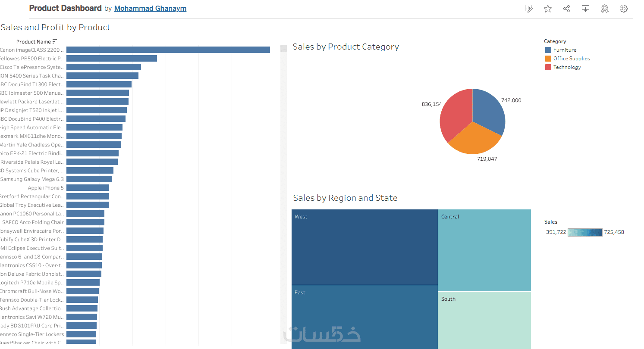Open settings with the gear icon
644x349 pixels.
pyautogui.click(x=624, y=9)
